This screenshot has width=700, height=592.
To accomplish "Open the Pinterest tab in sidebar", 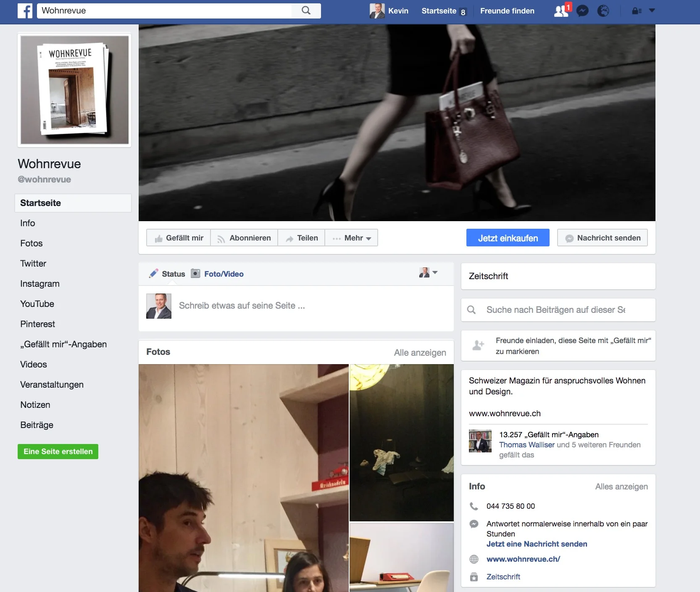I will click(x=37, y=324).
